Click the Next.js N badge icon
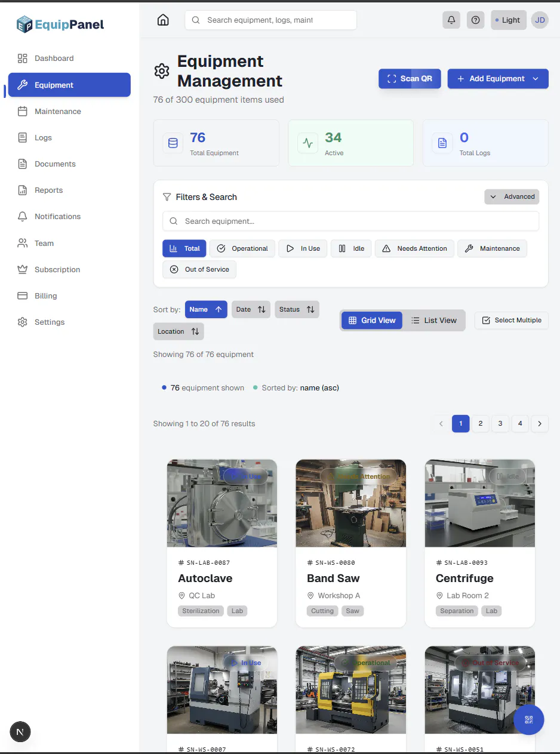Viewport: 560px width, 754px height. (x=20, y=732)
